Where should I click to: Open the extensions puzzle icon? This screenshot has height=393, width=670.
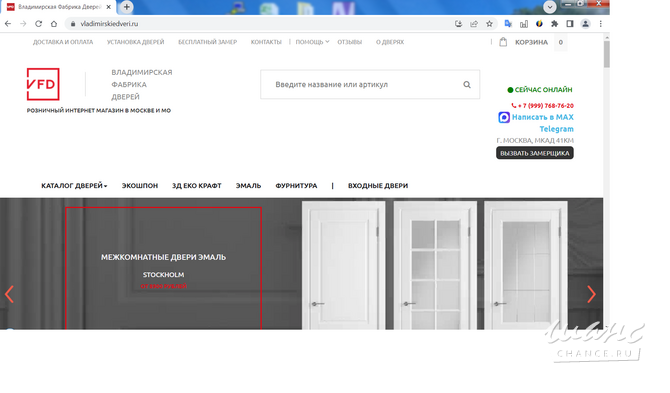[555, 24]
